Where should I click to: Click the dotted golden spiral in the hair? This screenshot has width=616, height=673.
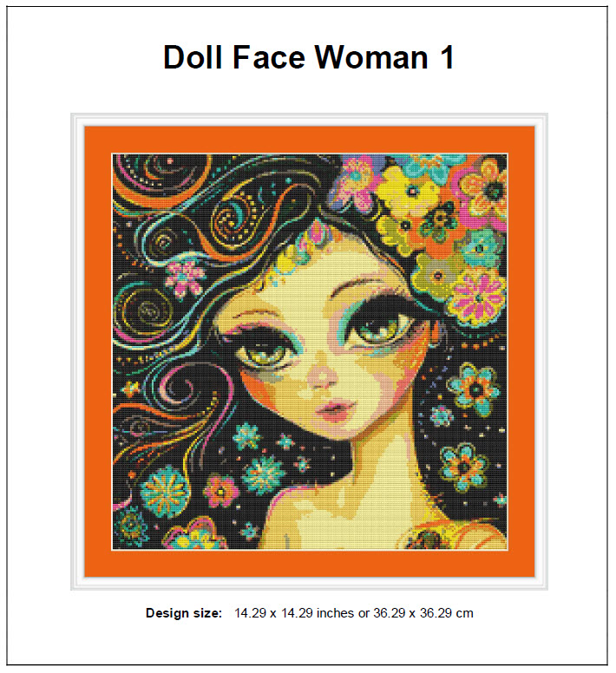(232, 219)
